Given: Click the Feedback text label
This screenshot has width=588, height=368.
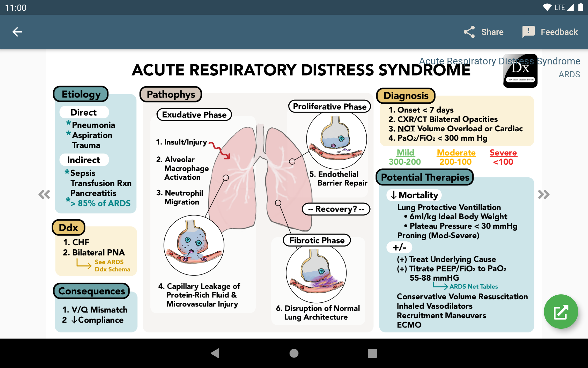Looking at the screenshot, I should click(559, 32).
